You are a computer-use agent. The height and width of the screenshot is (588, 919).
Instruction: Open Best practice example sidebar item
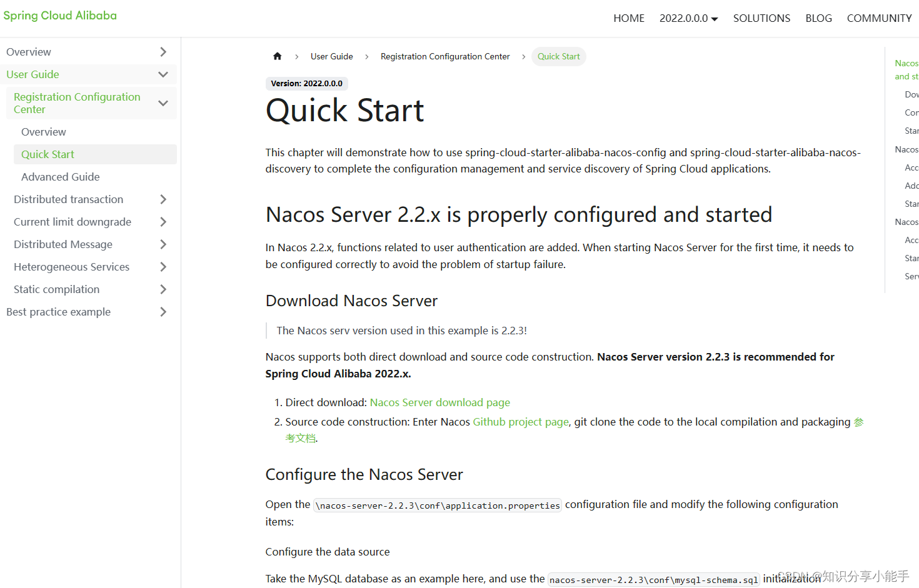(x=59, y=312)
